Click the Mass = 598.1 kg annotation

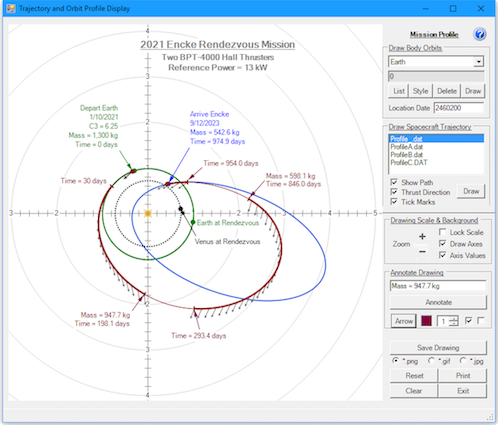tap(290, 176)
